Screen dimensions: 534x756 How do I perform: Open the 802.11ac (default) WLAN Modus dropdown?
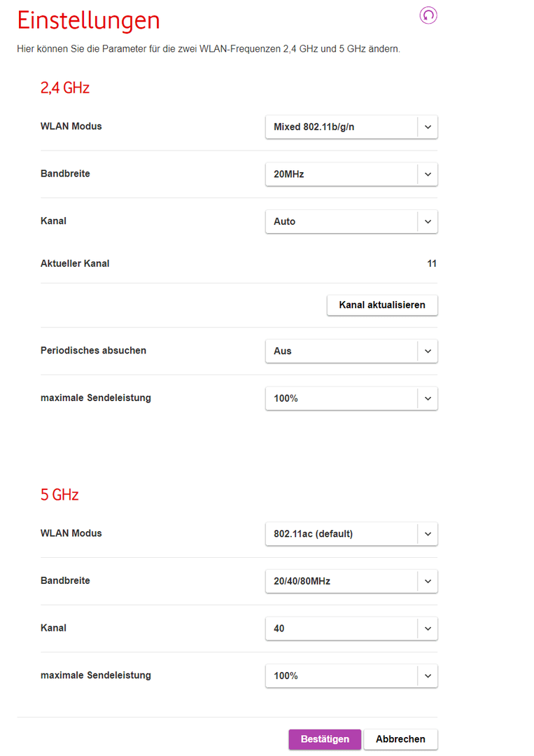tap(351, 533)
